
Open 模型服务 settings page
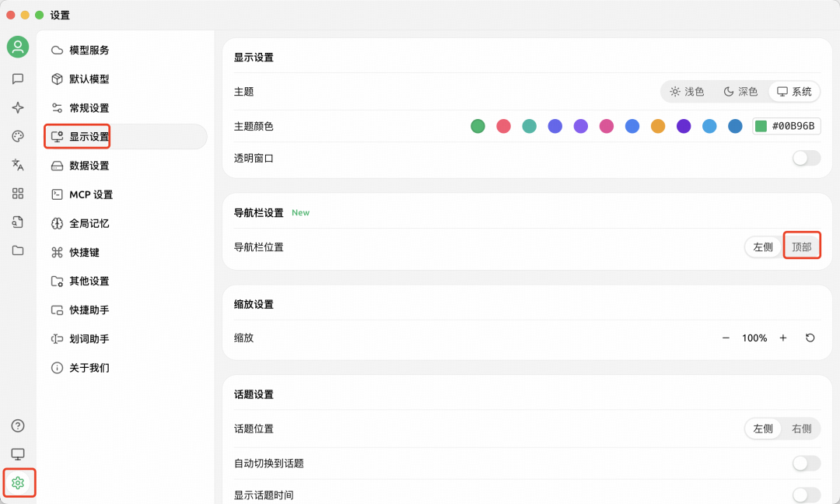[x=125, y=51]
